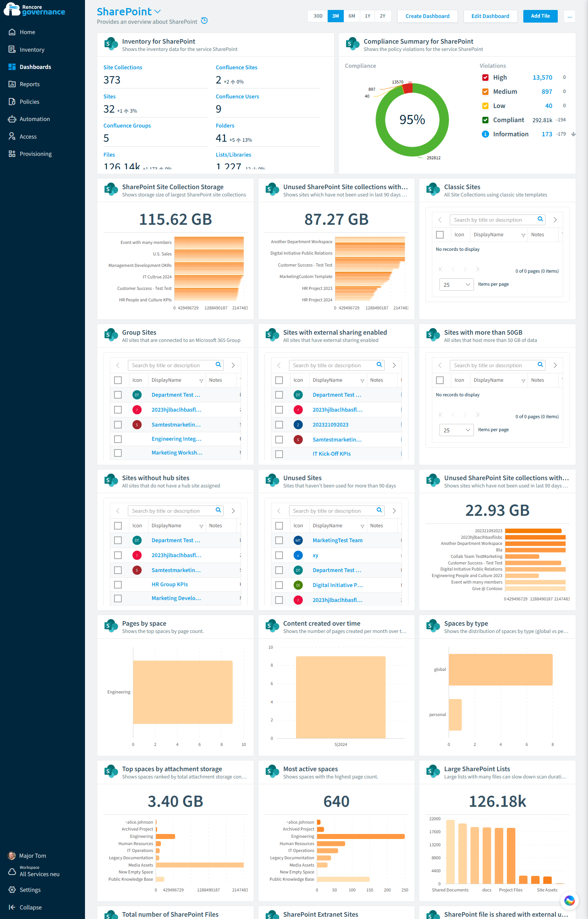Open the Policies sidebar icon
Image resolution: width=588 pixels, height=919 pixels.
(12, 102)
